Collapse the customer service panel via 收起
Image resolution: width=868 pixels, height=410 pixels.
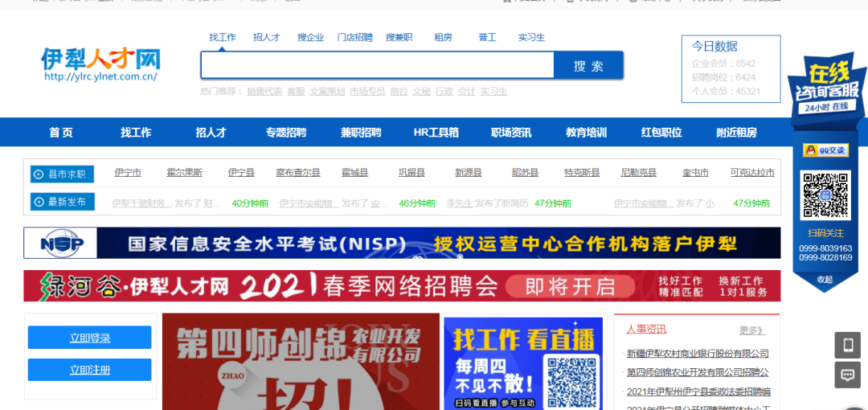(x=825, y=279)
